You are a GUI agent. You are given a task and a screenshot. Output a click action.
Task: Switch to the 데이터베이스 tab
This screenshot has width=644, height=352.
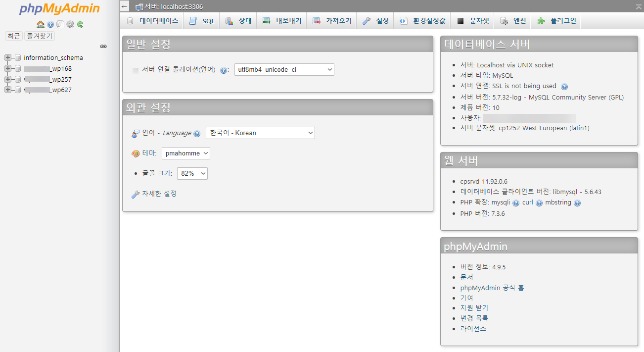pyautogui.click(x=152, y=21)
